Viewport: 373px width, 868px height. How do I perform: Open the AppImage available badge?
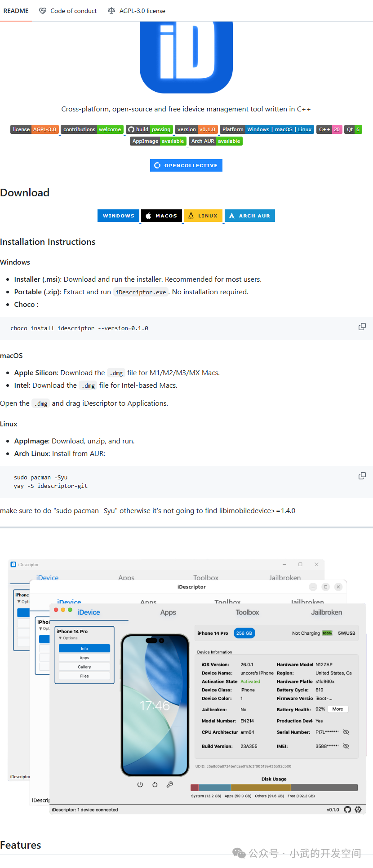(x=158, y=141)
